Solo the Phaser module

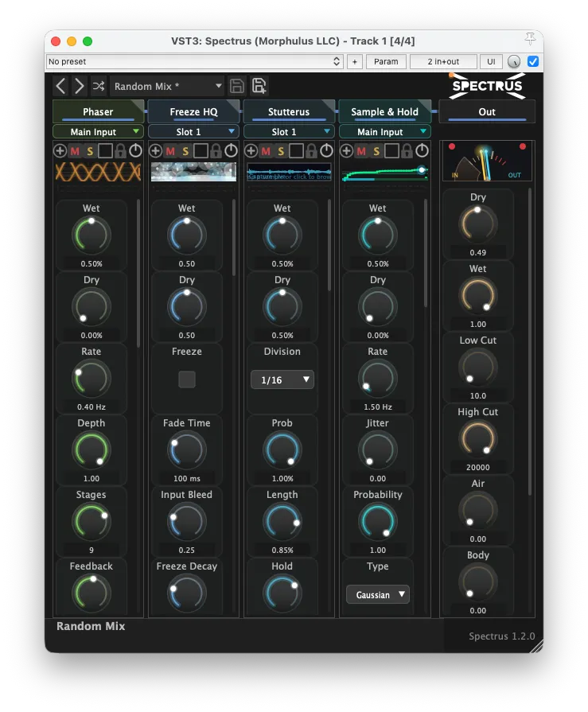90,151
